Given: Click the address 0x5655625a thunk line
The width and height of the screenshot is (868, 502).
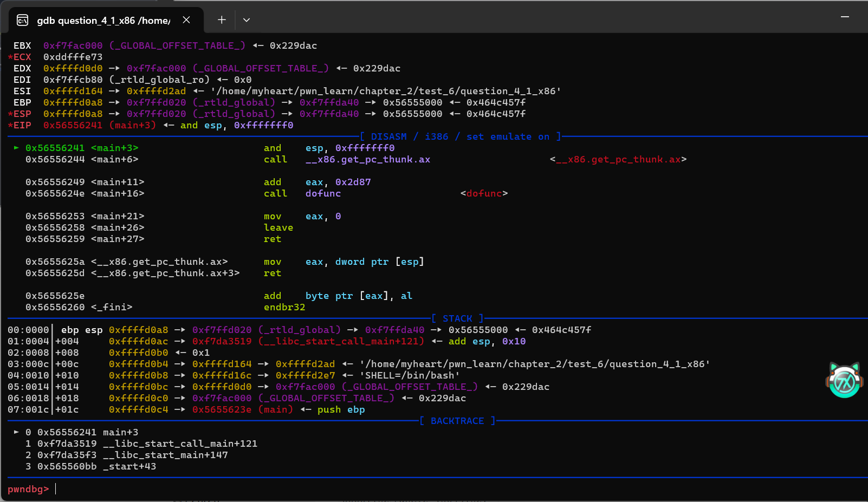Looking at the screenshot, I should (55, 262).
